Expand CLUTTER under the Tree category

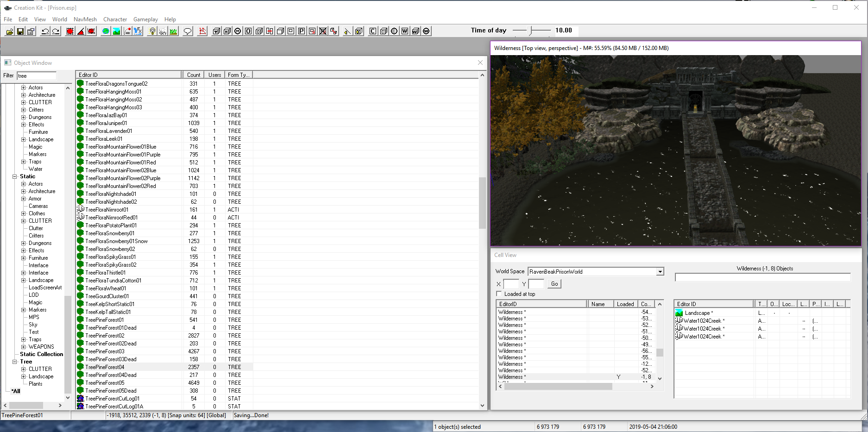[24, 369]
